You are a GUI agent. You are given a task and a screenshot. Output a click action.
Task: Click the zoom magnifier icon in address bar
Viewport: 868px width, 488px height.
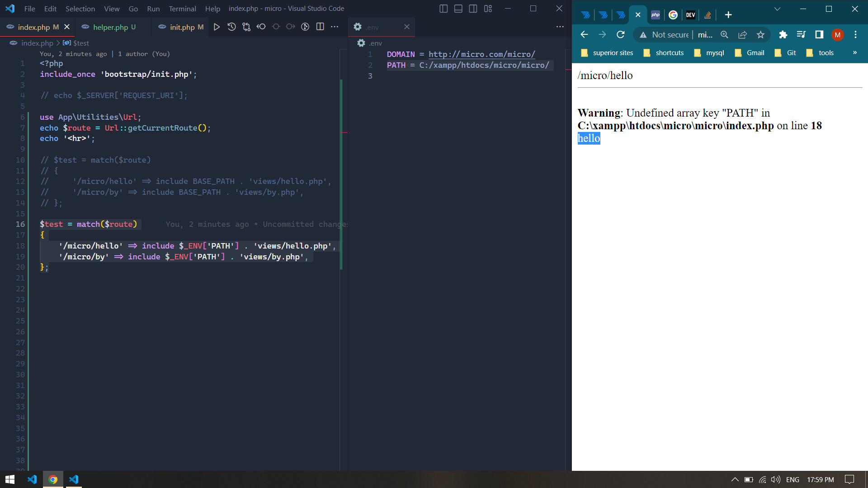coord(724,35)
